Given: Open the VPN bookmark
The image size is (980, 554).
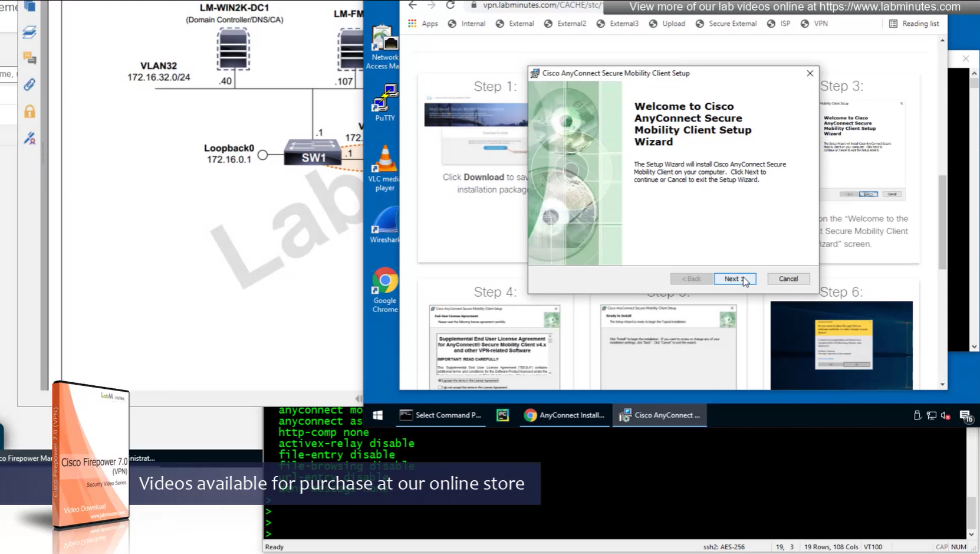Looking at the screenshot, I should pyautogui.click(x=814, y=24).
